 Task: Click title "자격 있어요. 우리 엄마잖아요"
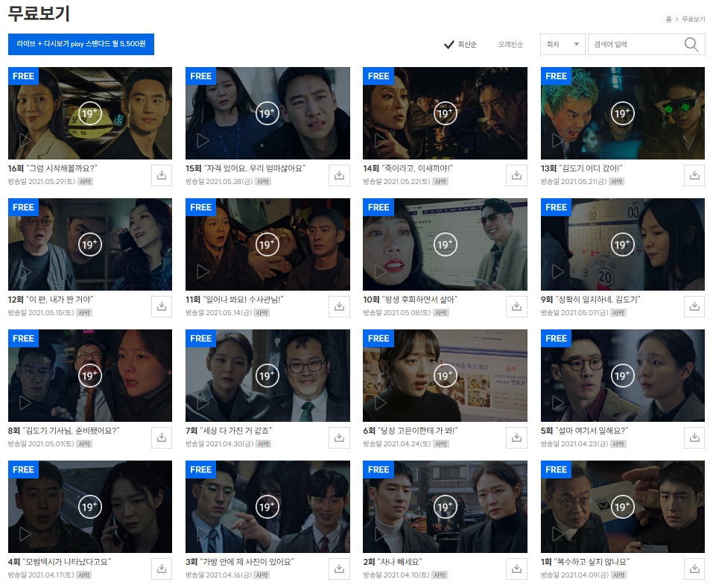click(255, 168)
